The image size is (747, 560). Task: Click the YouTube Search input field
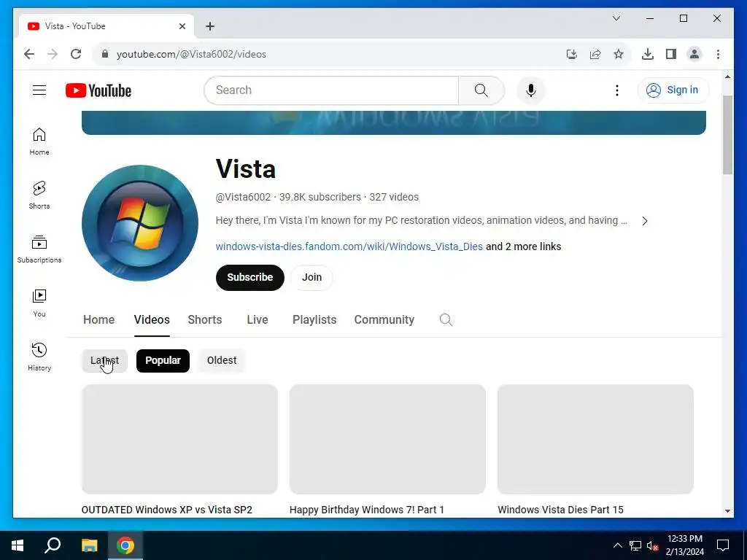tap(331, 90)
